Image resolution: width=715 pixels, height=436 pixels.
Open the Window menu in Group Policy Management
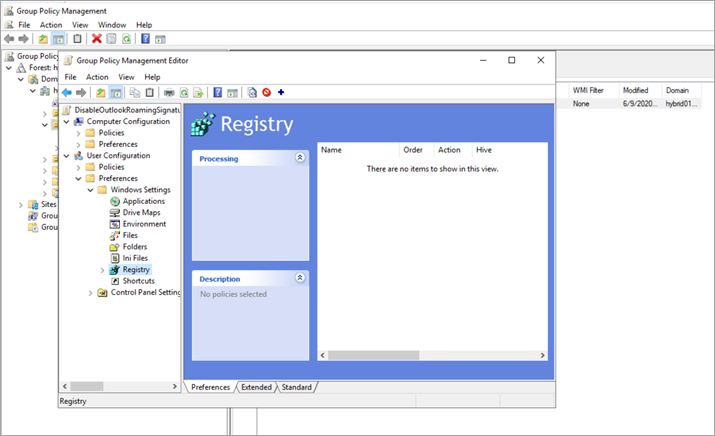click(x=112, y=24)
